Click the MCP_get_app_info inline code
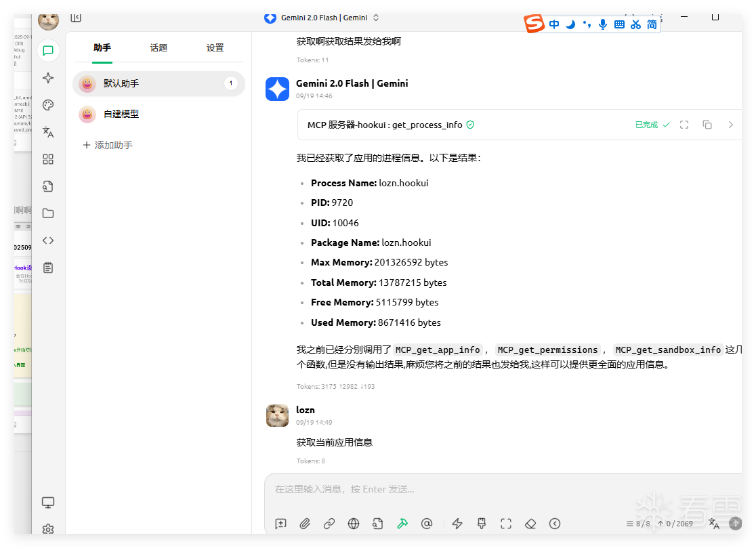 (x=438, y=350)
